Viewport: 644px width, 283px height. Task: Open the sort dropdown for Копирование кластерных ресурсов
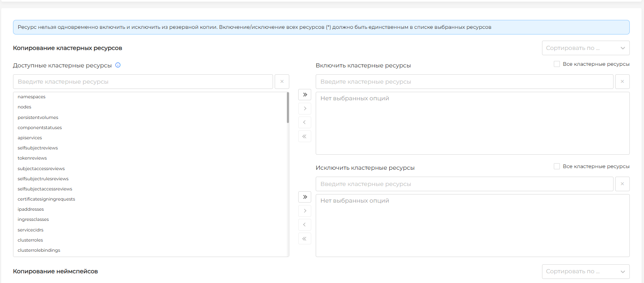[586, 48]
